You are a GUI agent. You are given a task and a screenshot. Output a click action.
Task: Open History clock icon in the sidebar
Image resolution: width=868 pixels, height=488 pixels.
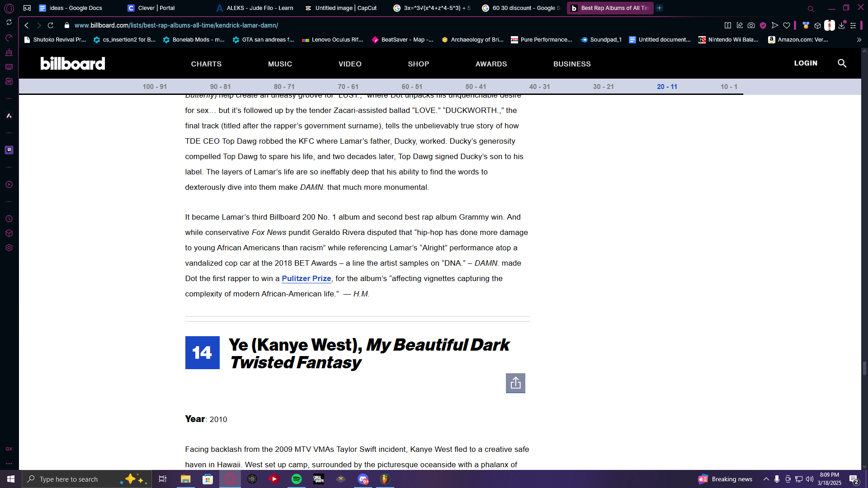coord(9,219)
